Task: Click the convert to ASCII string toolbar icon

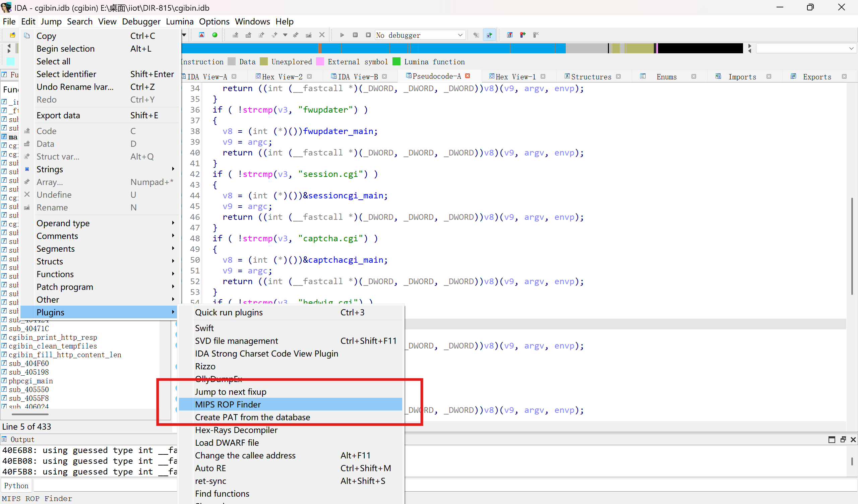Action: 261,35
